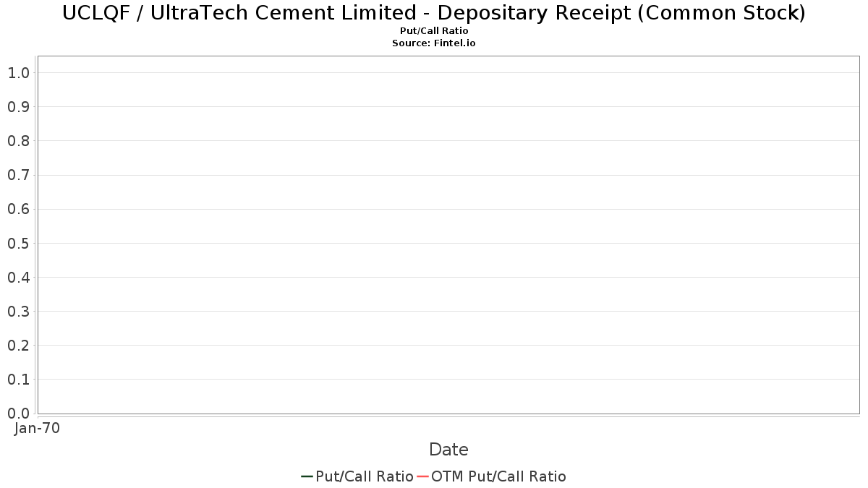Screen dimensions: 868x488
Task: Click the 0.7 y-axis tick label
Action: (18, 175)
